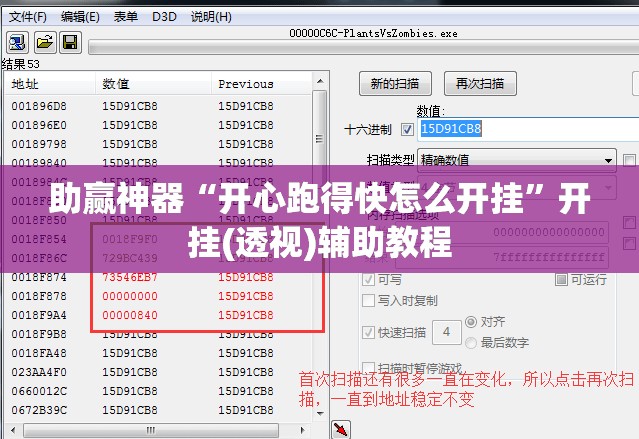Open the 说明(H) menu
This screenshot has height=439, width=639.
coord(211,17)
